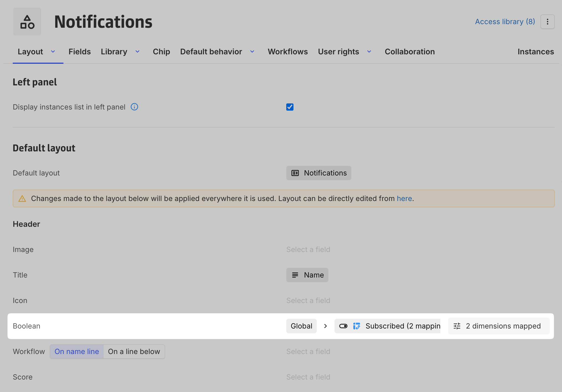Click the 'here' link in warning banner
The width and height of the screenshot is (562, 392).
(x=404, y=199)
